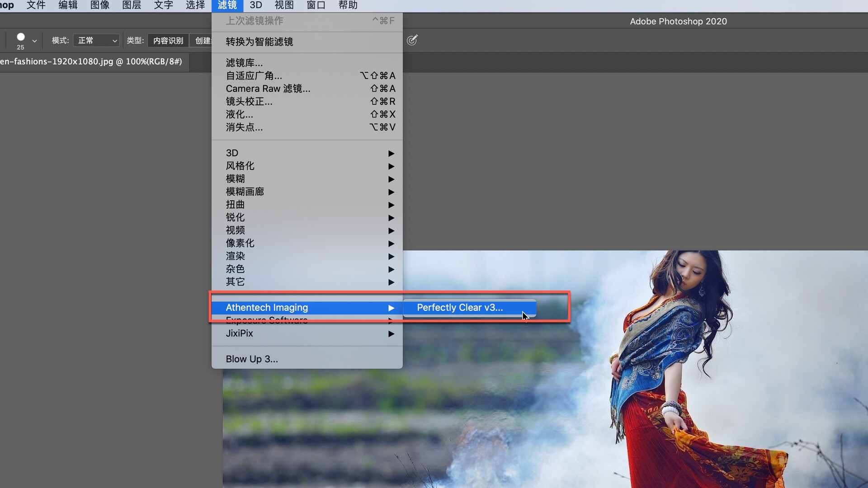This screenshot has height=488, width=868.
Task: Open Perfectly Clear v3 plugin
Action: coord(460,308)
